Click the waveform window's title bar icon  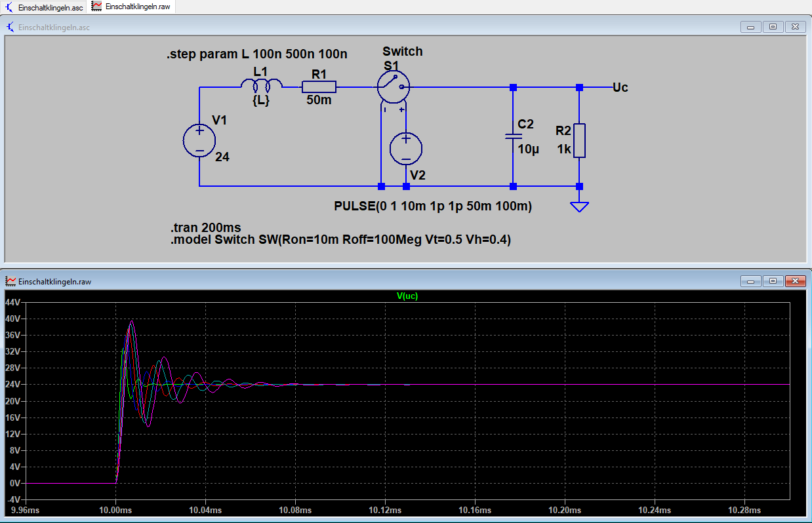[11, 281]
